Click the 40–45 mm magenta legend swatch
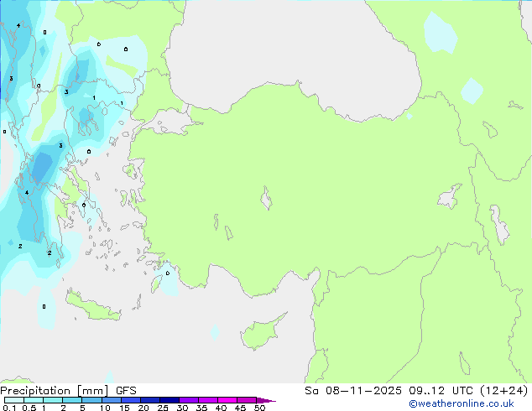532x411 pixels. (227, 400)
